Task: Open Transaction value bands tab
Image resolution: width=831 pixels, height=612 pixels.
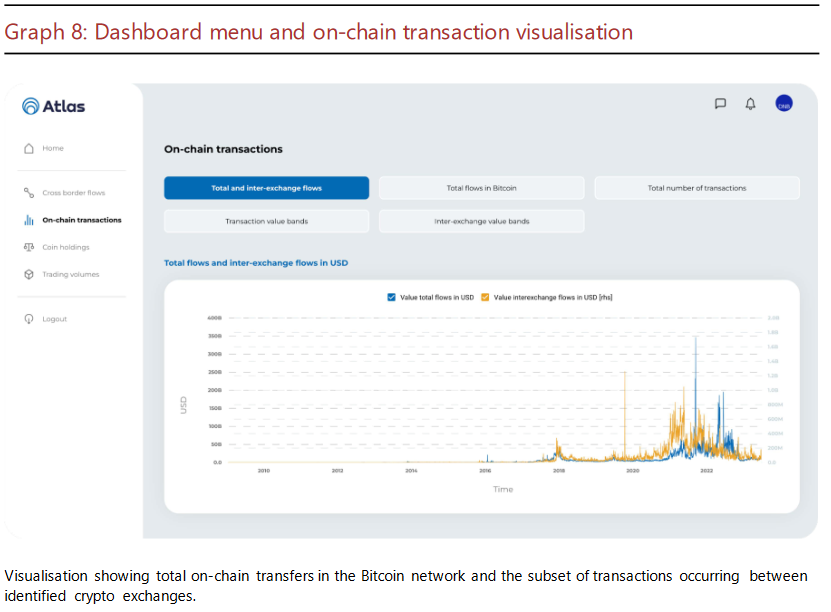Action: (266, 221)
